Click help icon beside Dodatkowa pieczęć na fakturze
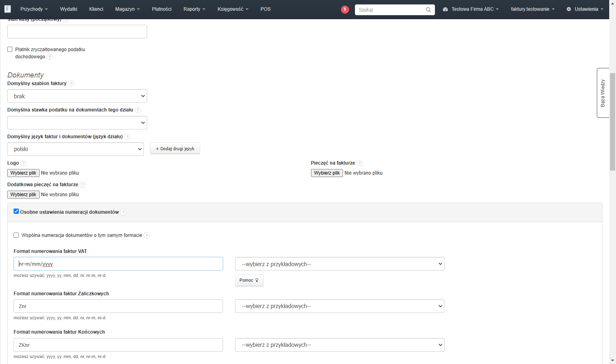 pos(83,185)
